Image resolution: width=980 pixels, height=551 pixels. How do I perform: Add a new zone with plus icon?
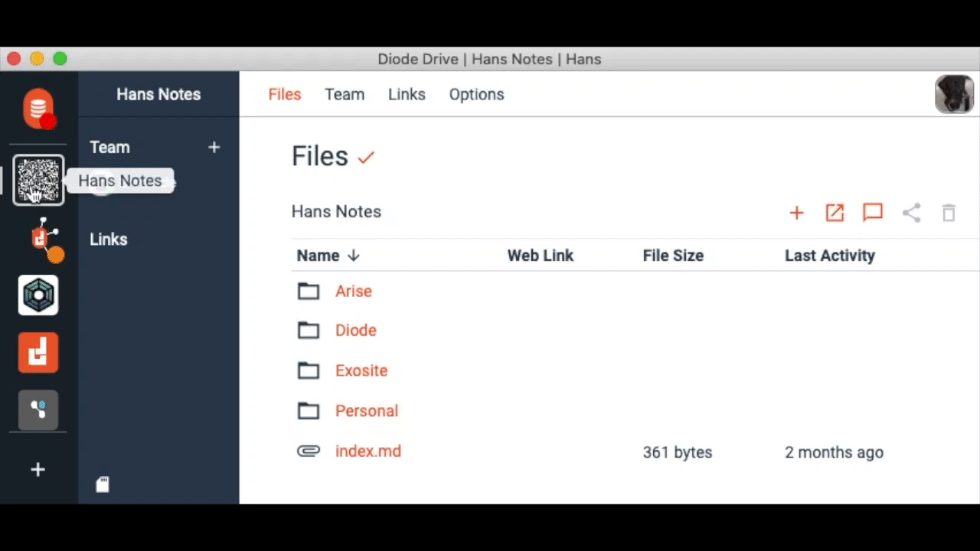point(38,470)
